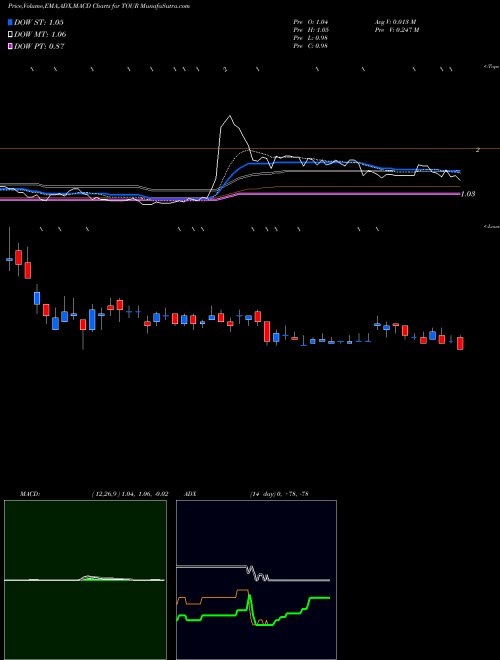The width and height of the screenshot is (500, 660).
Task: Click the 'MACD:' panel heading
Action: click(30, 494)
